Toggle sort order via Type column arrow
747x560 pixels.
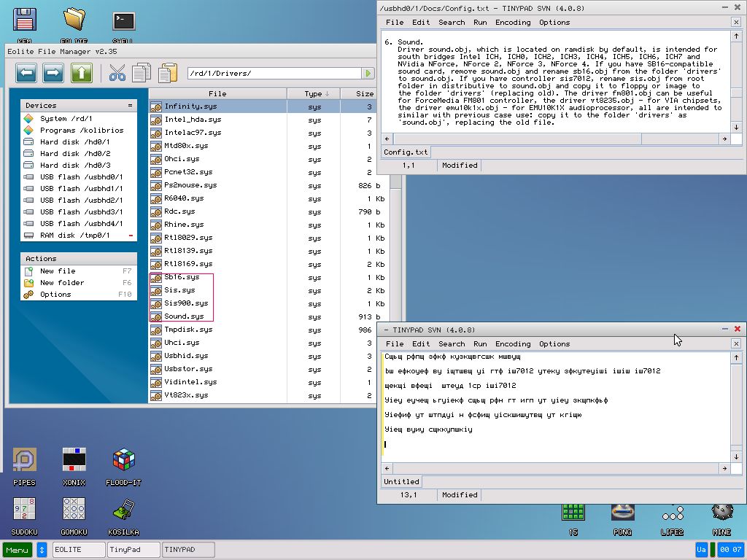pos(326,93)
